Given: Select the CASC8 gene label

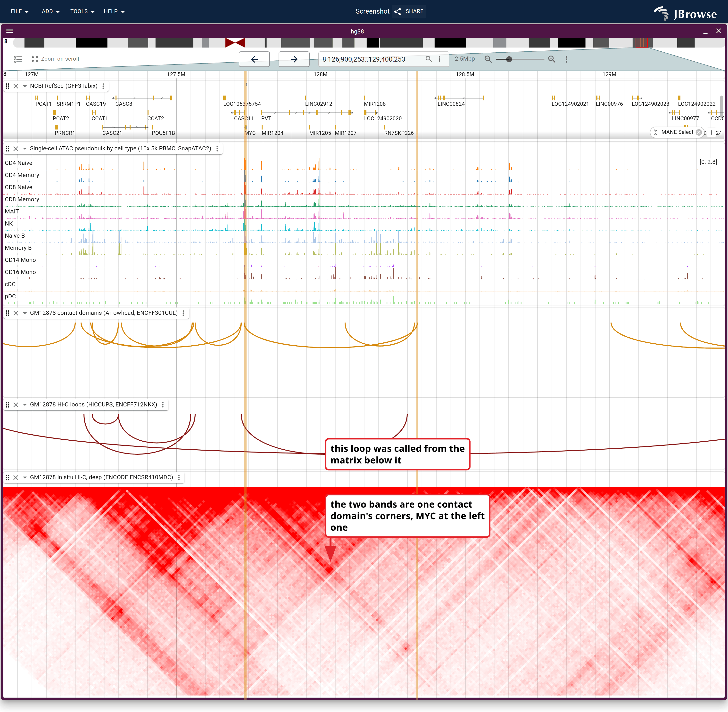Looking at the screenshot, I should [124, 104].
